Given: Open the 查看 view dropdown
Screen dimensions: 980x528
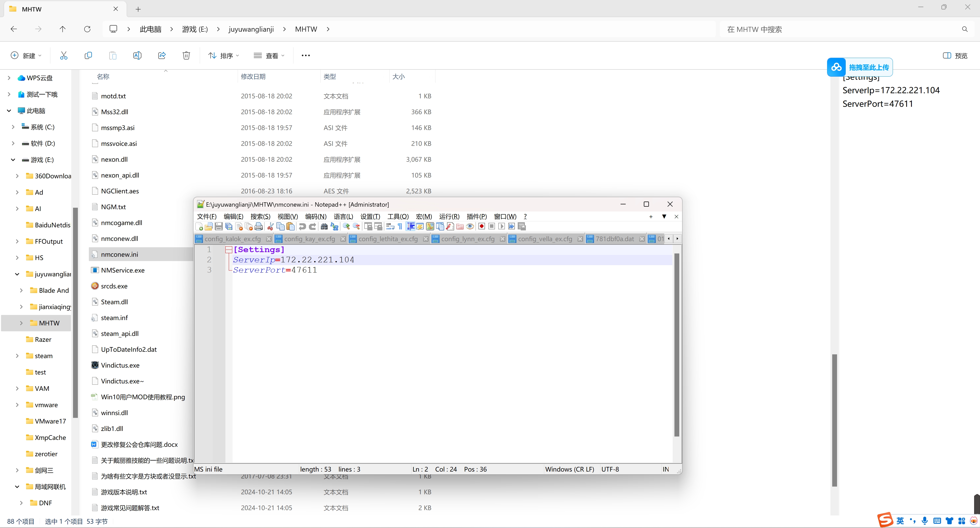Looking at the screenshot, I should pos(269,56).
